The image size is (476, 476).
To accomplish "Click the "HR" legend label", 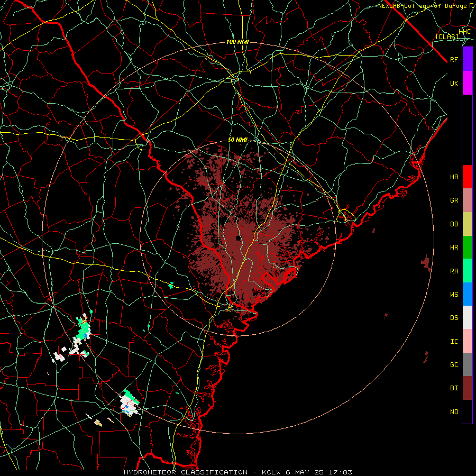I will (454, 248).
